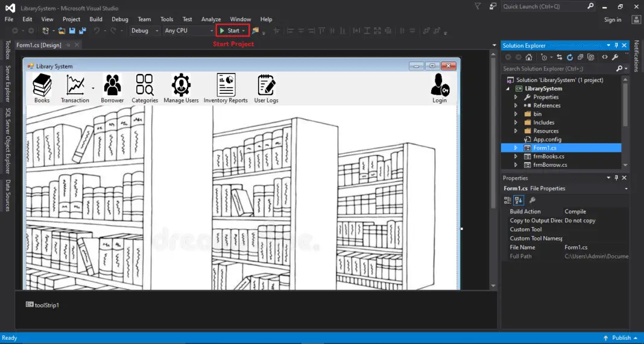This screenshot has width=644, height=344.
Task: Toggle auto-hide pin on Properties panel
Action: pos(616,178)
